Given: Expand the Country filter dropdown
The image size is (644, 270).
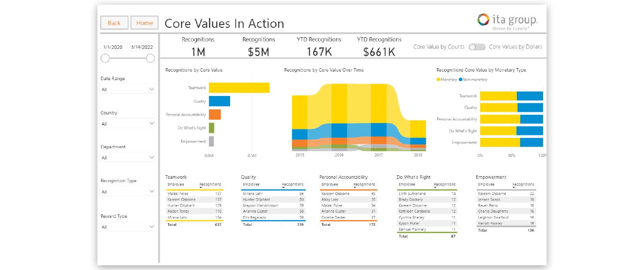Looking at the screenshot, I should click(127, 123).
